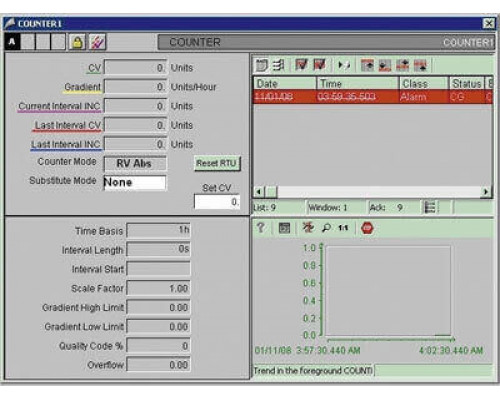The width and height of the screenshot is (500, 400).
Task: Click the list-view icon in the alarm status bar
Action: click(x=430, y=207)
